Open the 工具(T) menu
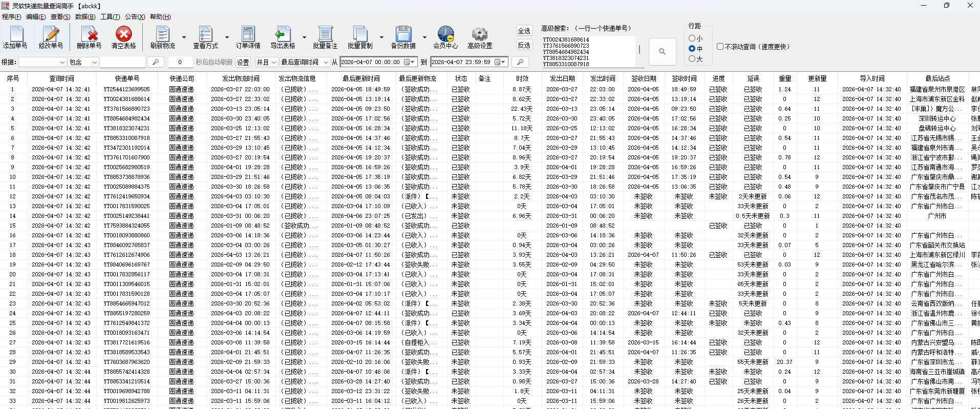 click(110, 17)
